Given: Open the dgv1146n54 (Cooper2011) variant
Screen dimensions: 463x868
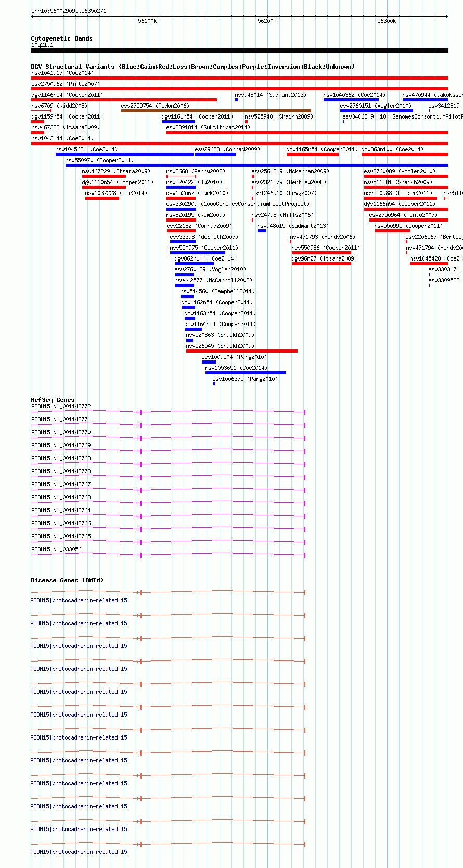Looking at the screenshot, I should coord(67,95).
